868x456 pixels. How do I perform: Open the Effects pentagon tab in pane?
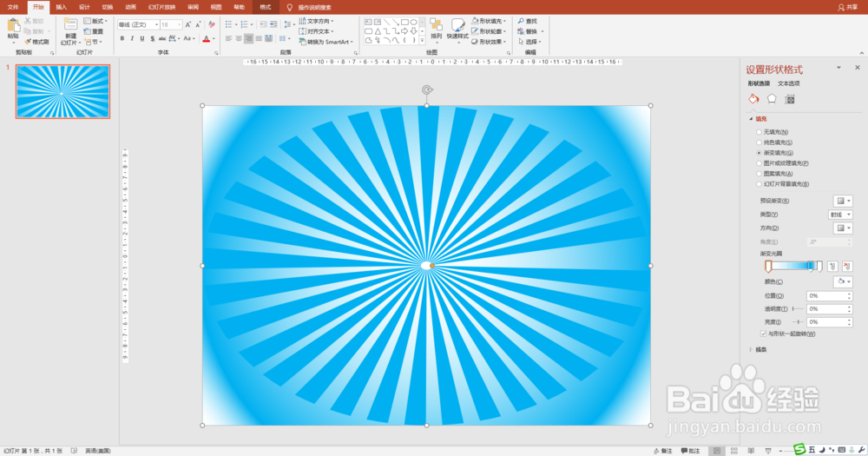pyautogui.click(x=772, y=99)
